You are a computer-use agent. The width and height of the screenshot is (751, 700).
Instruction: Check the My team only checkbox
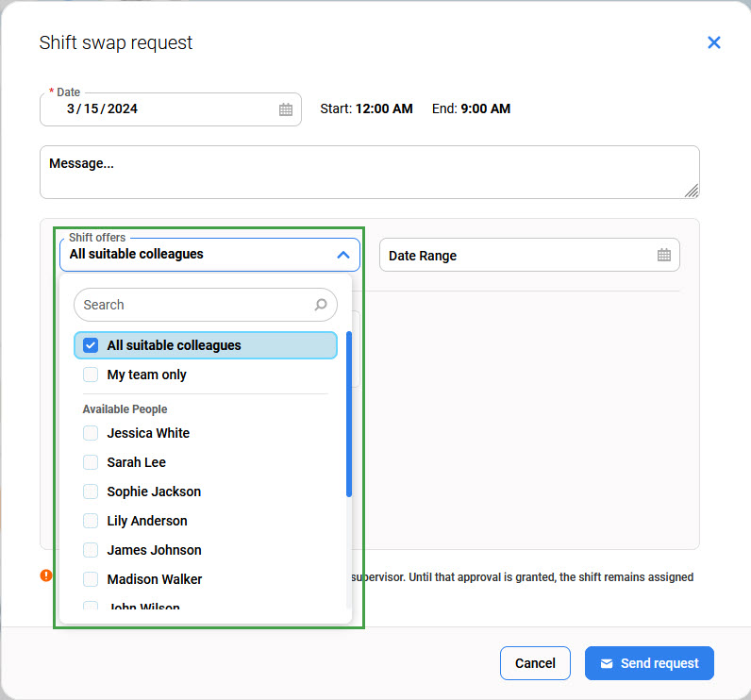click(91, 375)
